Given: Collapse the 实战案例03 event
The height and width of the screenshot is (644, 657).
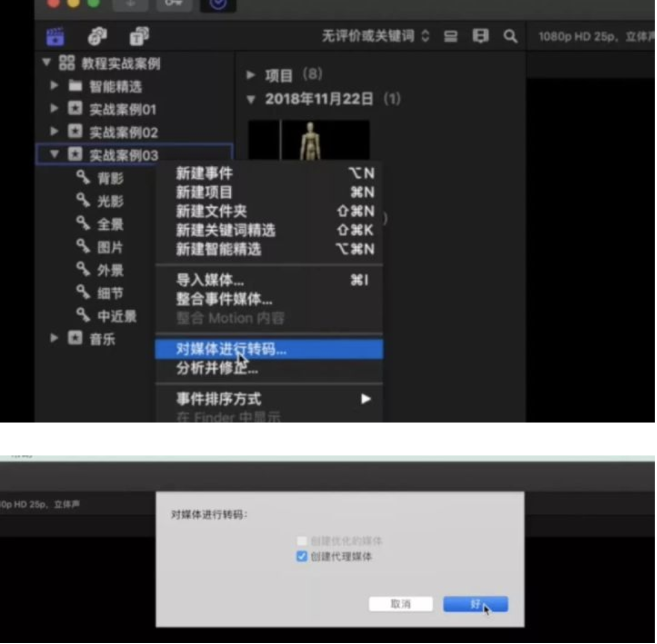Looking at the screenshot, I should pyautogui.click(x=55, y=154).
